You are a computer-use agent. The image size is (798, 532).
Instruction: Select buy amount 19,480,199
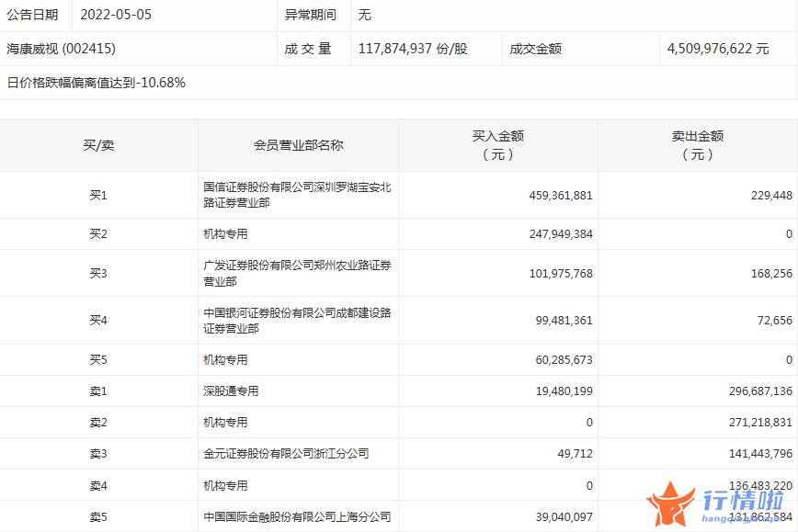(564, 391)
